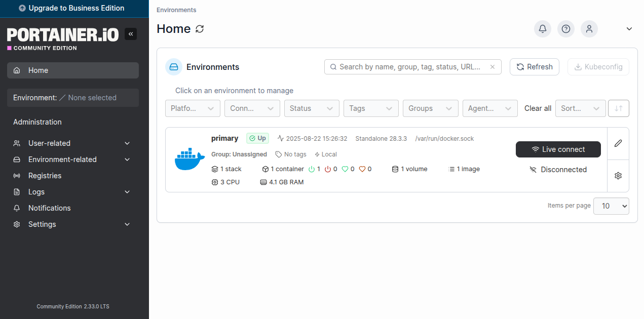Click Clear all filters

(x=538, y=108)
